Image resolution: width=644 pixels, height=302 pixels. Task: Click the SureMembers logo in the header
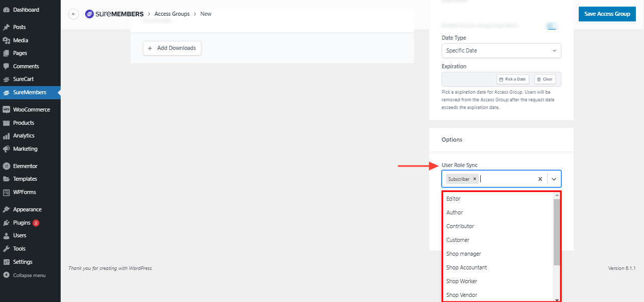click(114, 14)
